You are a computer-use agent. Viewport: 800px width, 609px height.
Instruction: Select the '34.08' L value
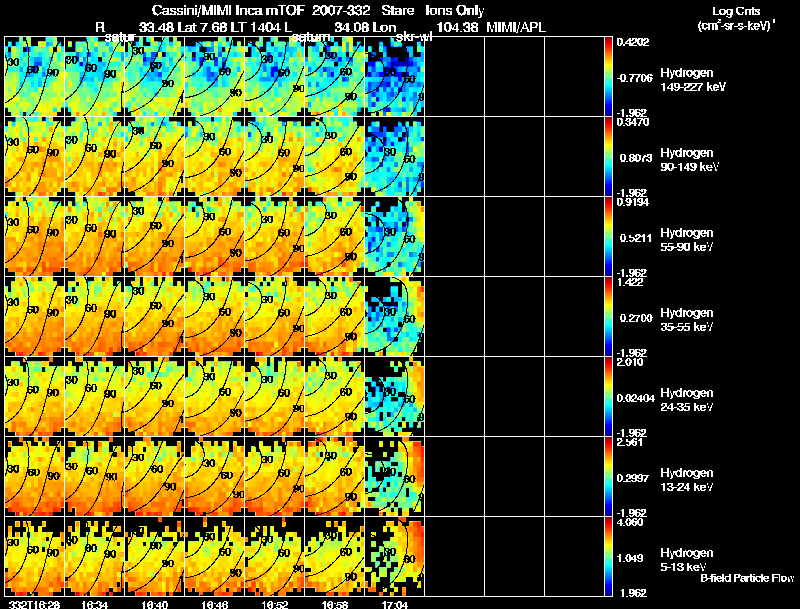[x=352, y=27]
